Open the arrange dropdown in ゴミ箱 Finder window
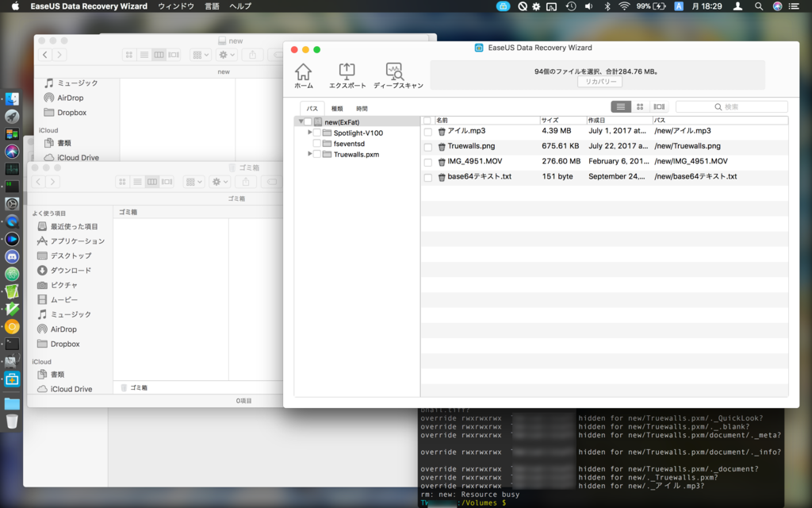 (x=193, y=182)
